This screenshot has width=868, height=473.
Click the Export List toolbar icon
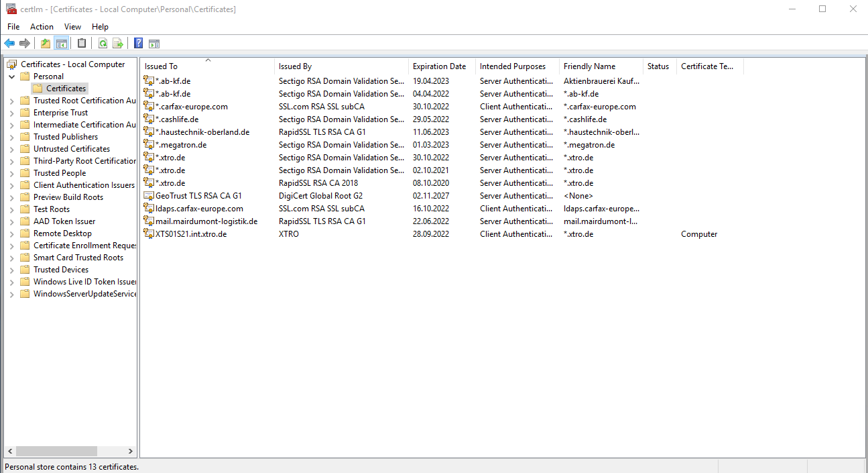(x=118, y=44)
